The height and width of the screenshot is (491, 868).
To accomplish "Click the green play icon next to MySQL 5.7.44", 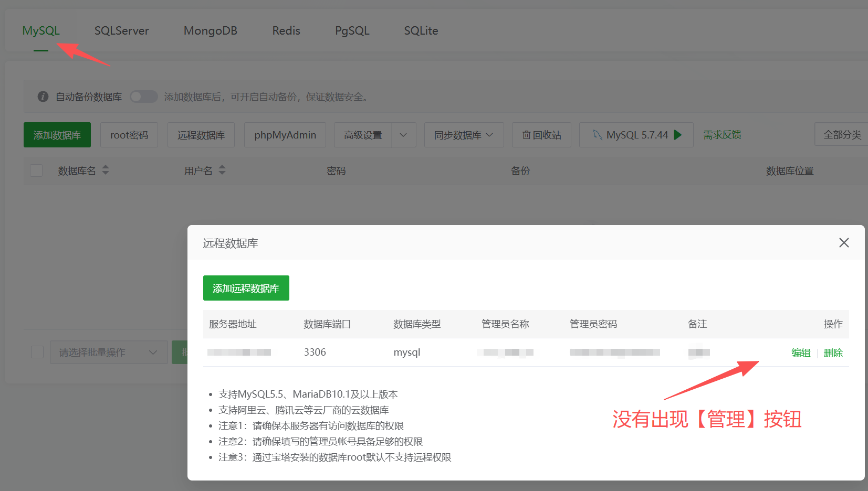I will [678, 135].
